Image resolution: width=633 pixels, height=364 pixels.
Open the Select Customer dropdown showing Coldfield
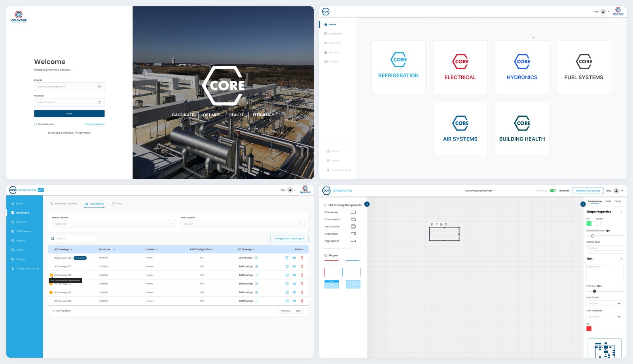114,224
